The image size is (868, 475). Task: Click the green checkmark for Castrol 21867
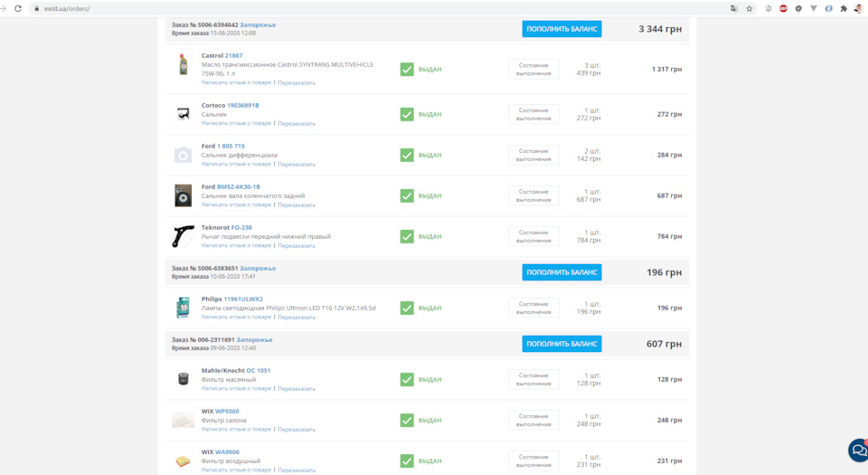click(x=407, y=69)
